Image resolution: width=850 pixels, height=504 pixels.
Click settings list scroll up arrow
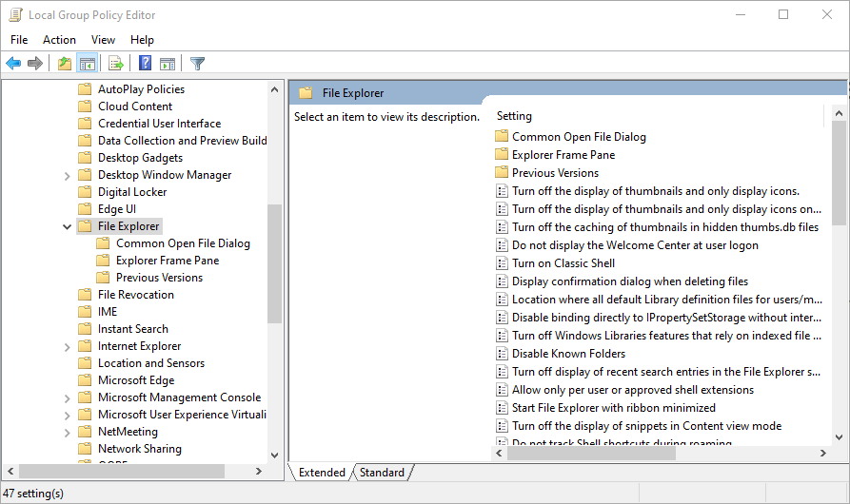click(839, 113)
